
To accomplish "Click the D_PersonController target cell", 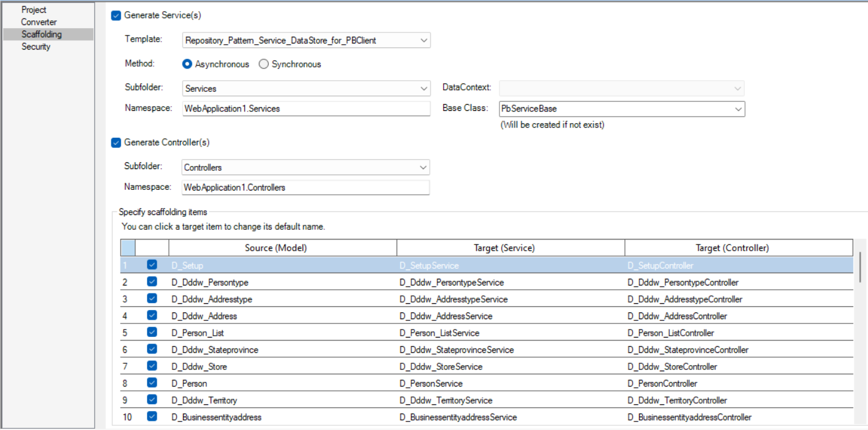I will 662,383.
